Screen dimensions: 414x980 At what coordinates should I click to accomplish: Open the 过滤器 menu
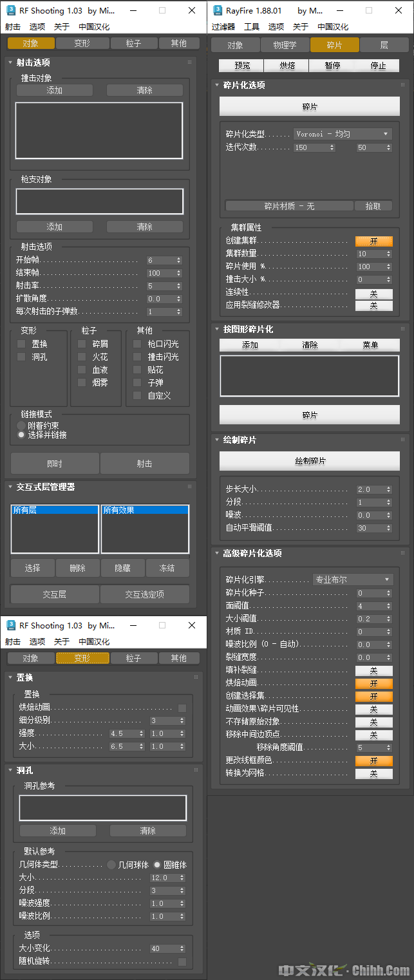pyautogui.click(x=223, y=27)
